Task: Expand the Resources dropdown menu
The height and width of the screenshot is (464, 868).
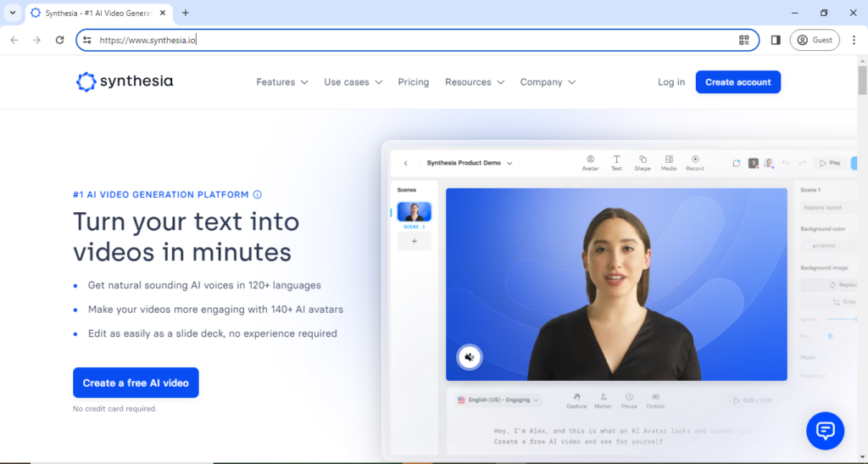Action: 474,82
